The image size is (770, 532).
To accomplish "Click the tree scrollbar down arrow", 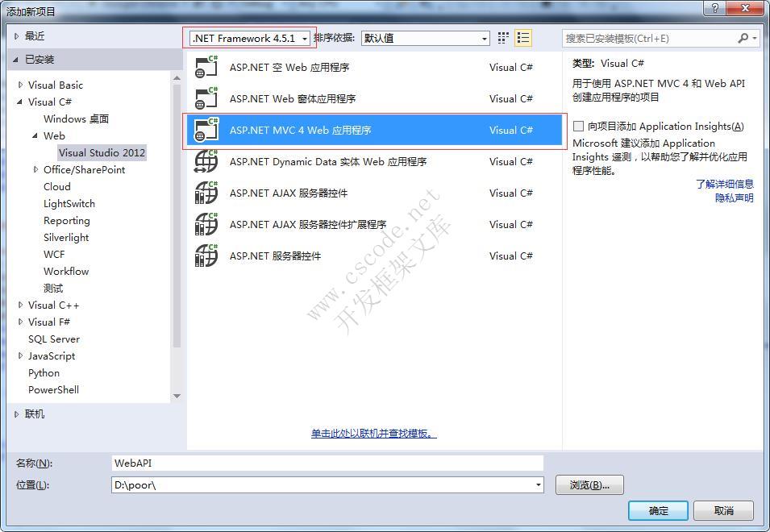I will point(177,396).
